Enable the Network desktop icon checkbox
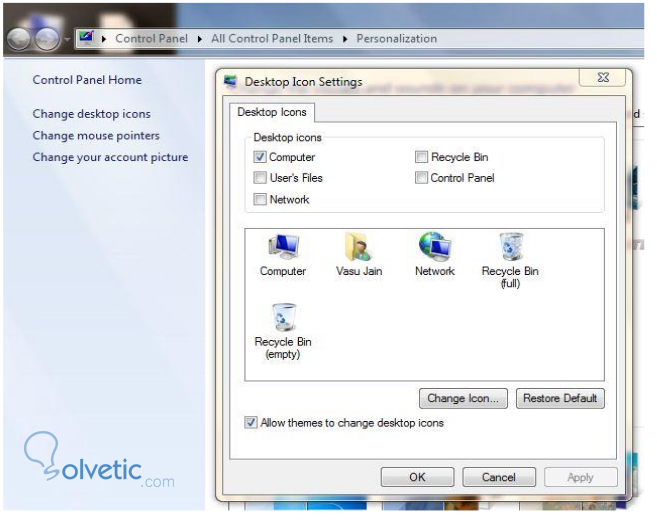Image resolution: width=657 pixels, height=521 pixels. (x=260, y=199)
